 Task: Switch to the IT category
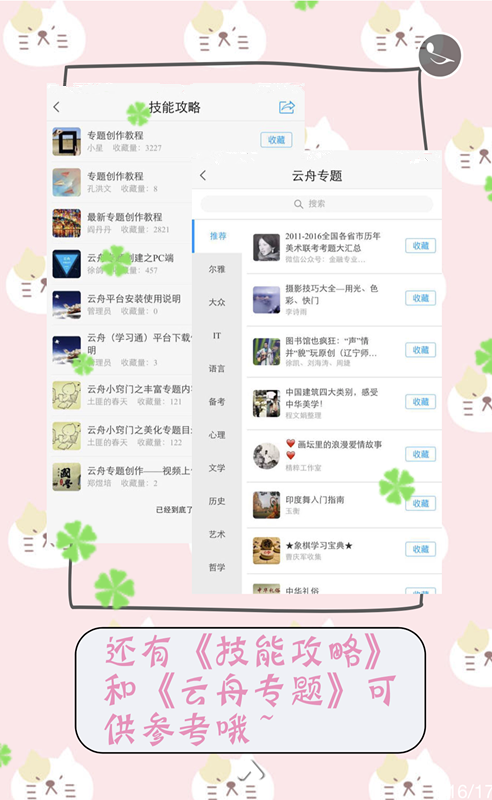coord(217,335)
